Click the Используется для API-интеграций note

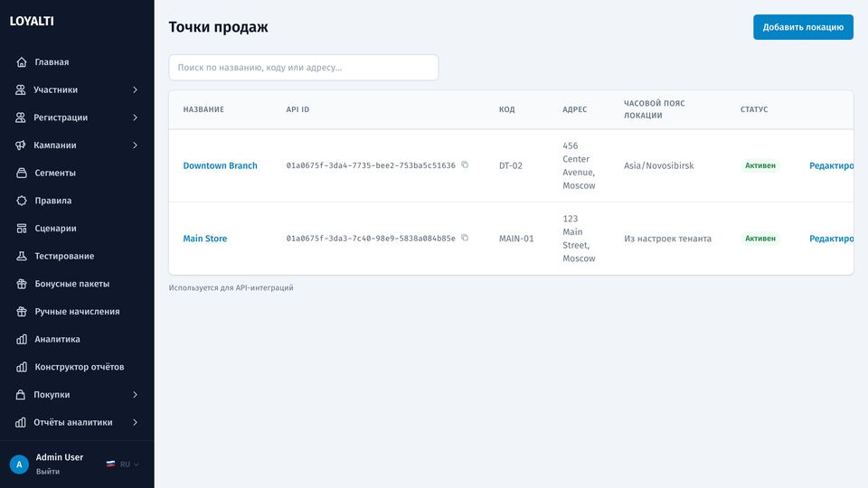231,287
